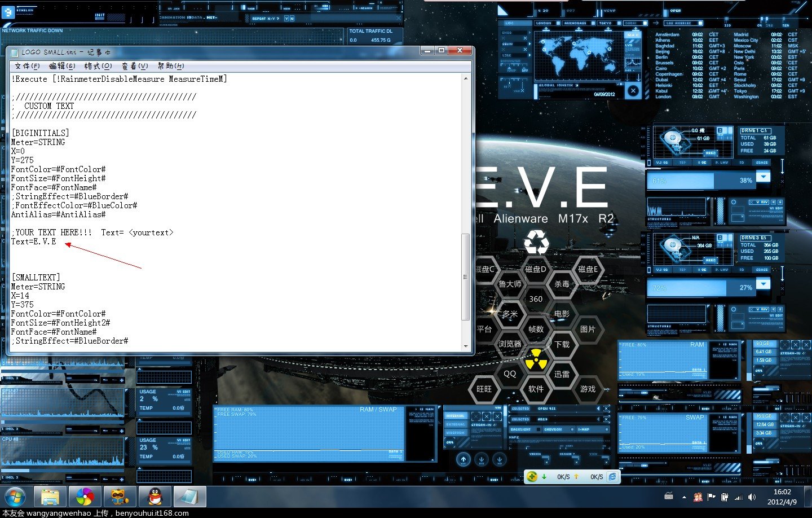The height and width of the screenshot is (518, 812).
Task: Click the [BIGINITIALS] section header line
Action: [x=40, y=133]
